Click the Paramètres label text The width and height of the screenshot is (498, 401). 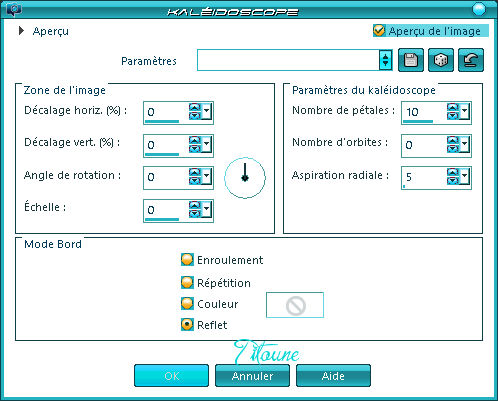(x=149, y=61)
